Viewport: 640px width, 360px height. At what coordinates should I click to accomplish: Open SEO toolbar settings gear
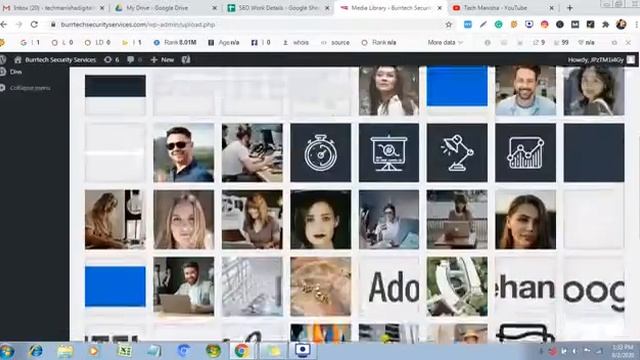pyautogui.click(x=614, y=42)
